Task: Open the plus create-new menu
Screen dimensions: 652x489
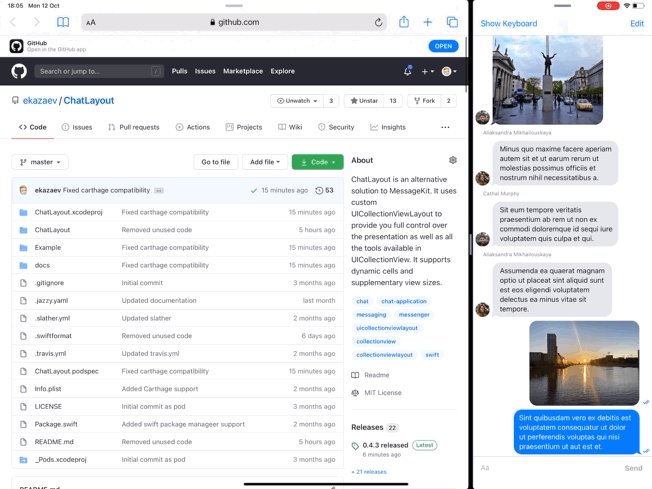Action: (x=427, y=72)
